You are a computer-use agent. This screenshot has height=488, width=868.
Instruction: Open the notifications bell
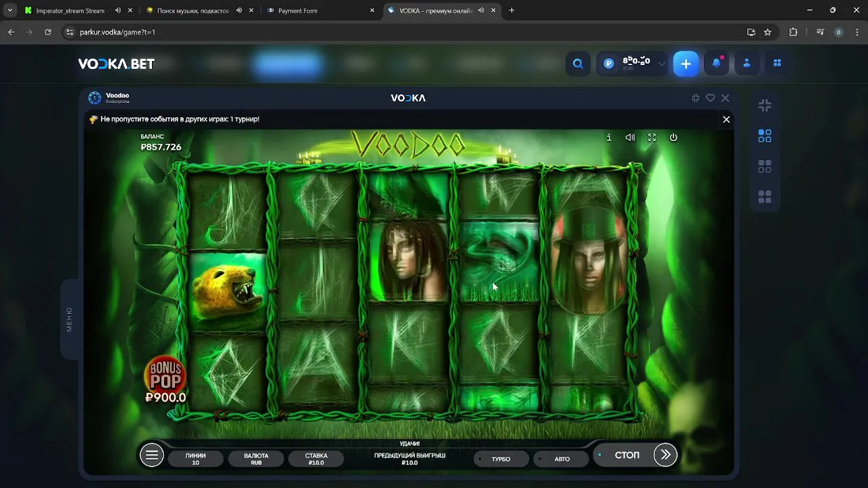pyautogui.click(x=717, y=63)
